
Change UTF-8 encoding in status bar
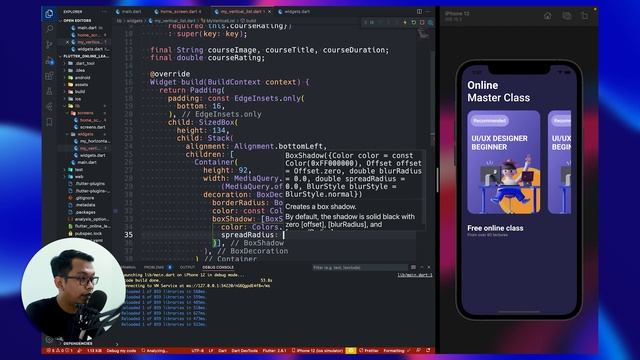coord(197,351)
